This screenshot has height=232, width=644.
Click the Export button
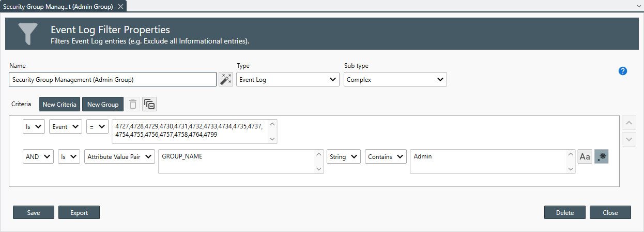(79, 212)
